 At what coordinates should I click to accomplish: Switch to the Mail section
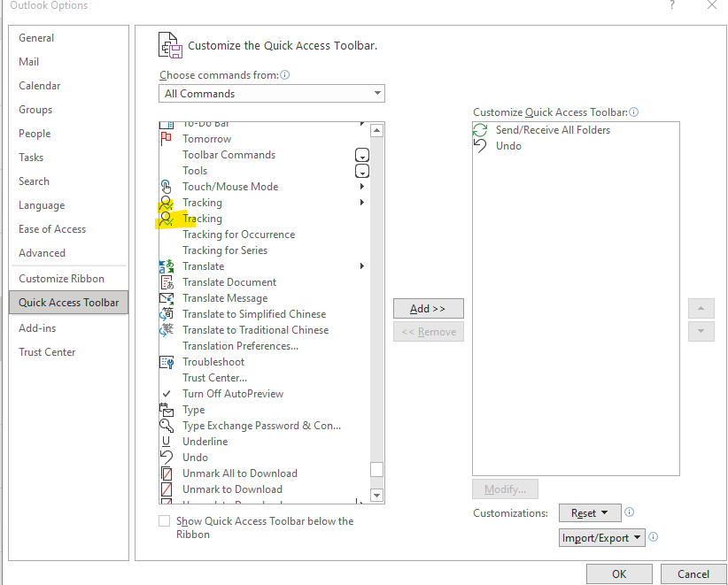[28, 61]
